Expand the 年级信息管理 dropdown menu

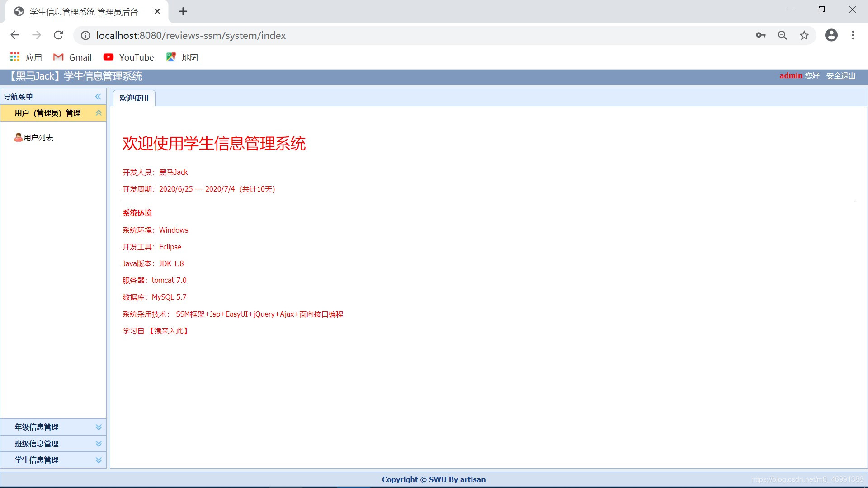[54, 427]
